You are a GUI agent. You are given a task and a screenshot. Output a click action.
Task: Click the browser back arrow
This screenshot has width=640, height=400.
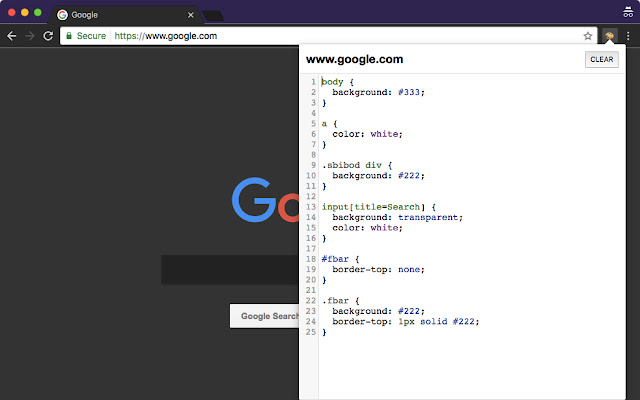[12, 35]
